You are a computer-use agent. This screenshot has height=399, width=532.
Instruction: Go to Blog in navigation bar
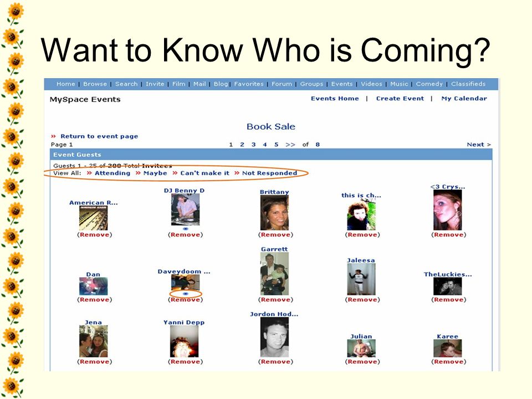point(221,84)
